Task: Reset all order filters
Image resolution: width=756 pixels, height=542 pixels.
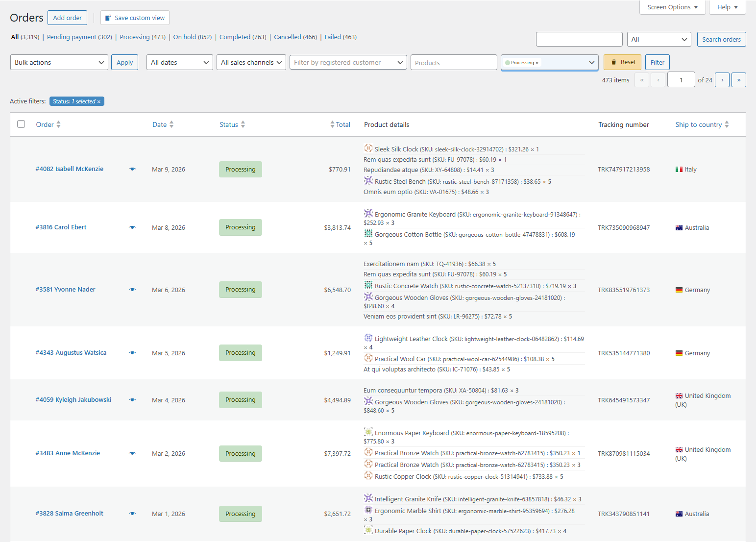Action: point(622,62)
